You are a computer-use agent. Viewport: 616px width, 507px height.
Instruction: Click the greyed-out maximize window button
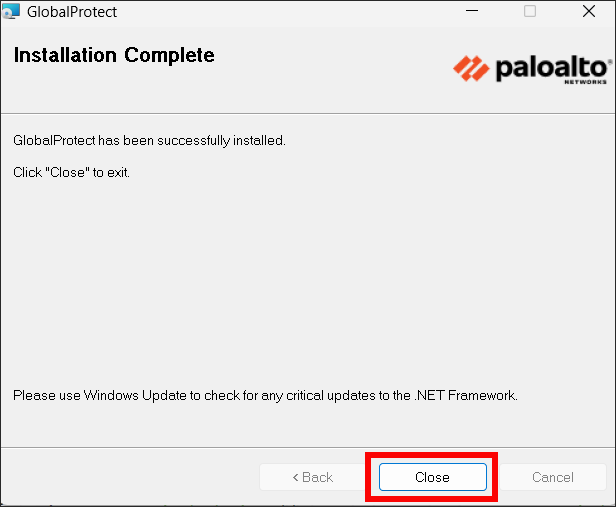tap(530, 12)
